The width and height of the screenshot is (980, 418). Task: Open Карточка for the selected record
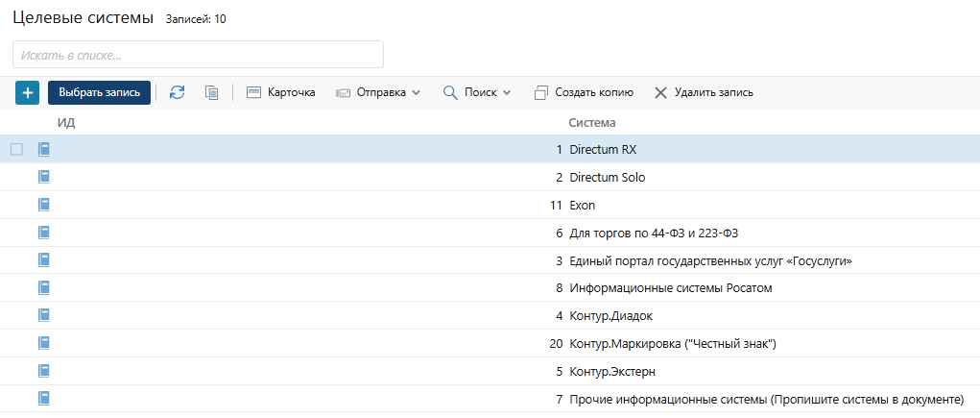click(x=281, y=92)
